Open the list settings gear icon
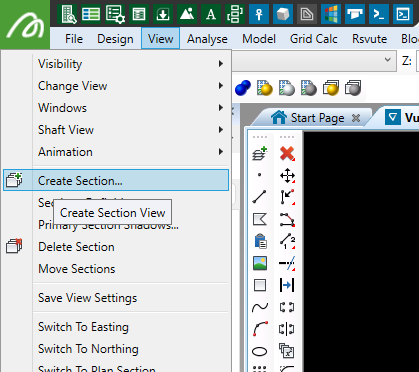Viewport: 419px width, 372px height. (115, 14)
